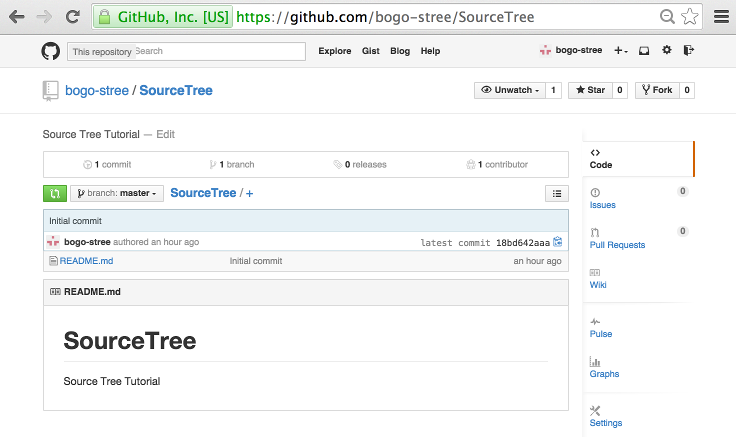Click Edit next to repository description
The height and width of the screenshot is (437, 736).
point(165,135)
